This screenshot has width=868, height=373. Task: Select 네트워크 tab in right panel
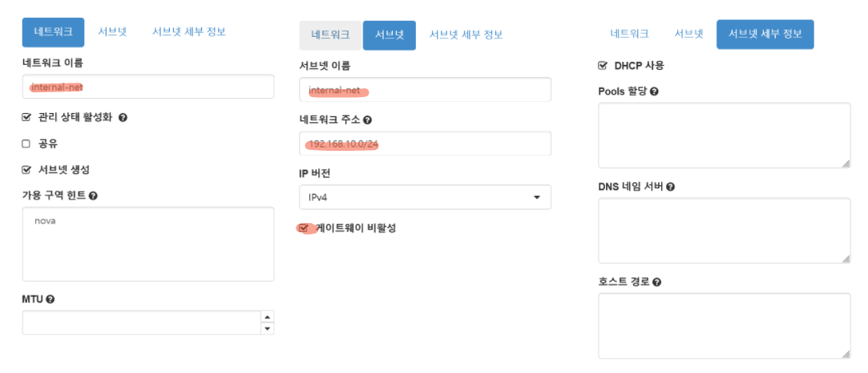point(629,34)
